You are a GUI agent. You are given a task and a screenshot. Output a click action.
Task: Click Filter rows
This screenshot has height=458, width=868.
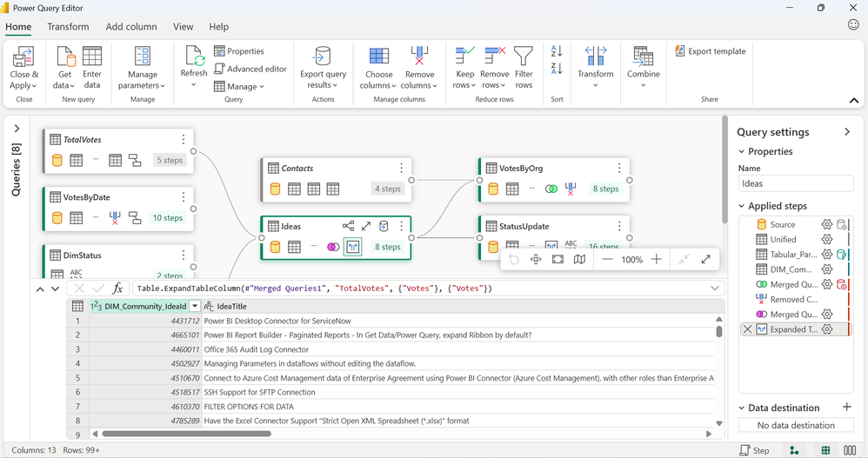point(524,68)
